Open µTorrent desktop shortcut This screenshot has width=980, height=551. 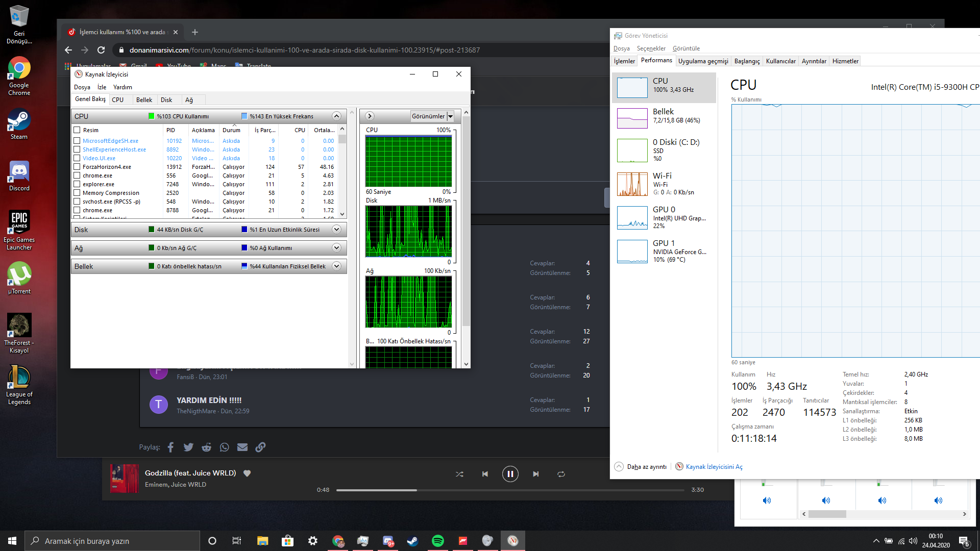pyautogui.click(x=19, y=278)
